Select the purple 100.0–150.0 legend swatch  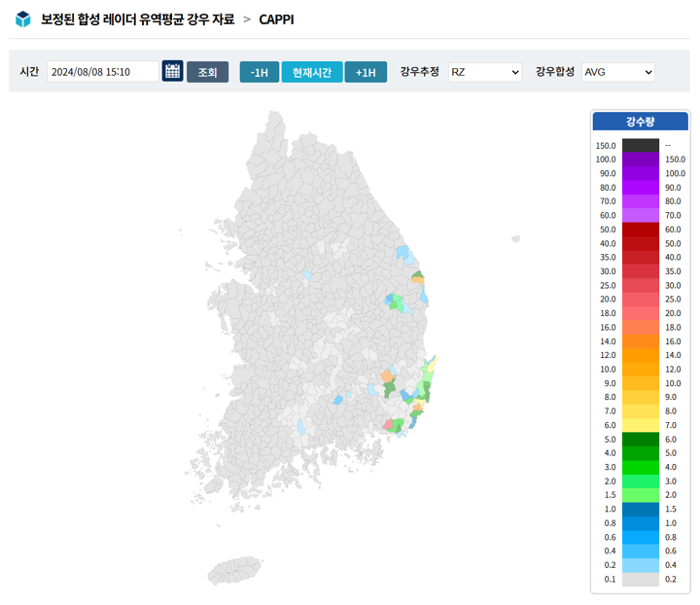[x=640, y=159]
